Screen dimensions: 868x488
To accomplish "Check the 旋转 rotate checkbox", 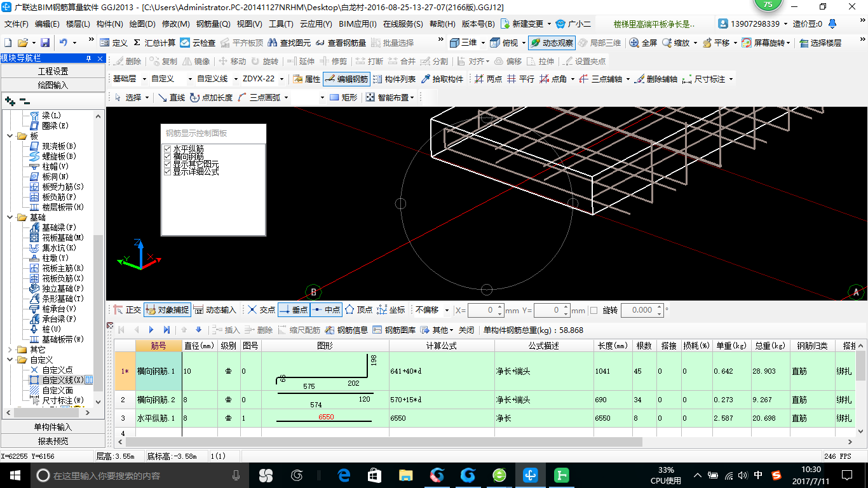I will coord(593,310).
